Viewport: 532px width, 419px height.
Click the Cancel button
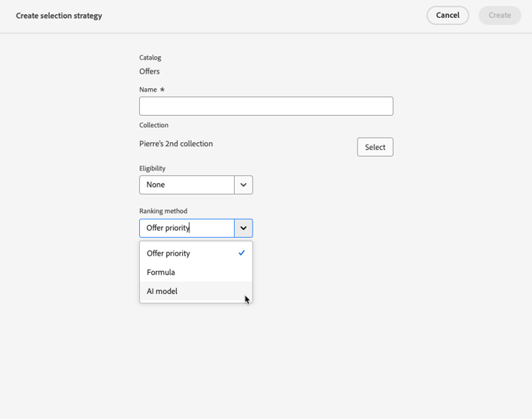point(448,16)
